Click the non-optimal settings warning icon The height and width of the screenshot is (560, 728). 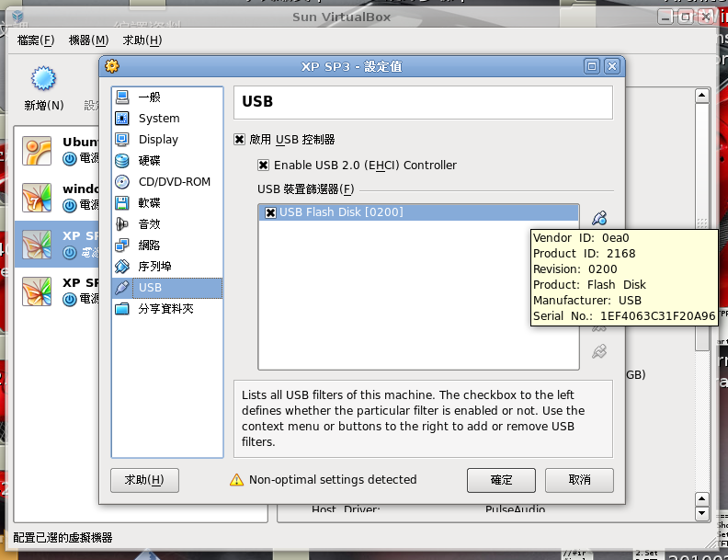pyautogui.click(x=237, y=480)
